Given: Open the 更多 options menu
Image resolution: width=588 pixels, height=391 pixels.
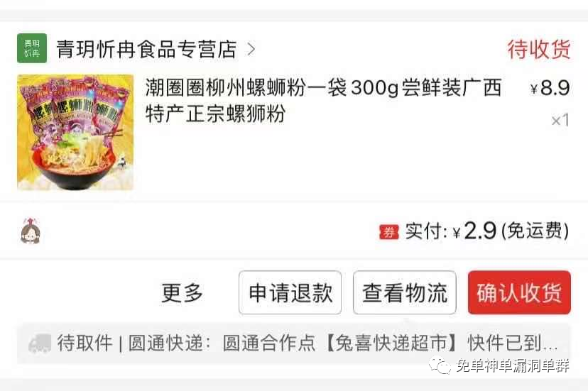Looking at the screenshot, I should click(183, 292).
